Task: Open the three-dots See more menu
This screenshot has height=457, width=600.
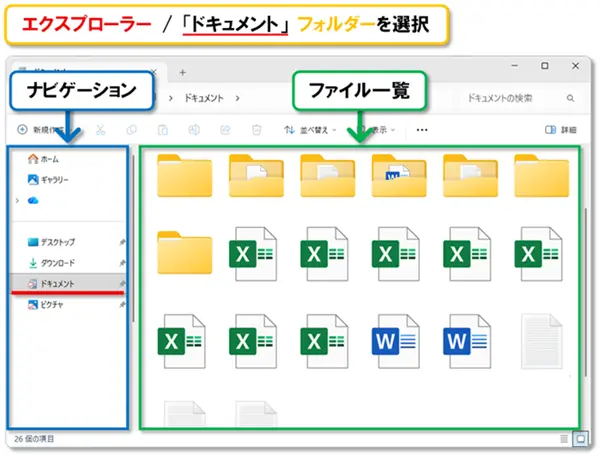Action: [x=422, y=130]
